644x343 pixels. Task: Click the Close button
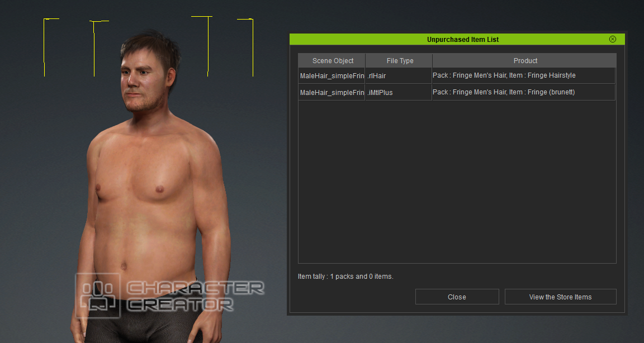click(457, 297)
